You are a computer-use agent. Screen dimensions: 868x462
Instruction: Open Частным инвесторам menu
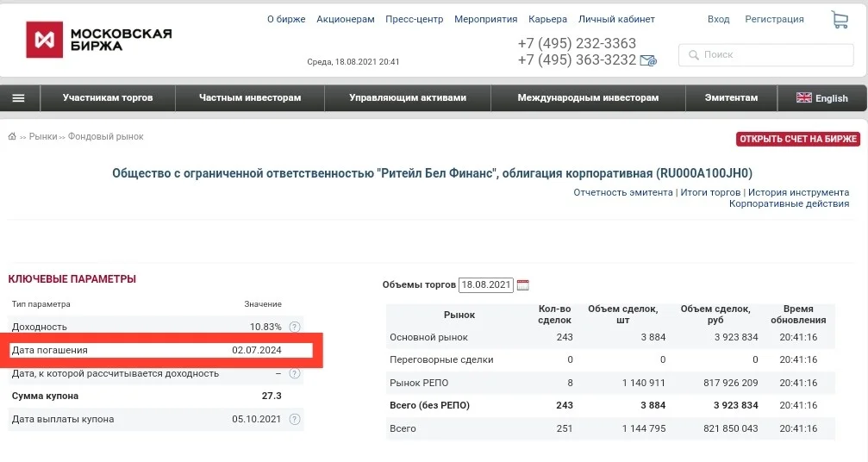point(250,98)
